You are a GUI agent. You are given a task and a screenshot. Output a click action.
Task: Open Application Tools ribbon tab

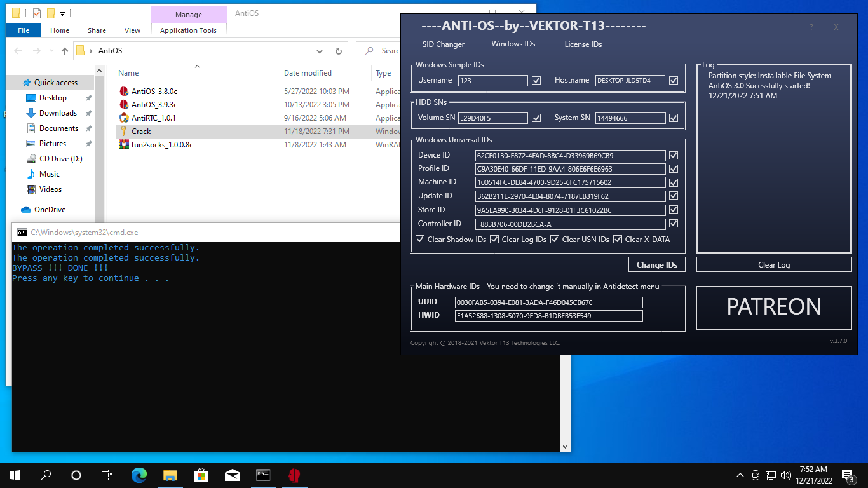point(188,30)
